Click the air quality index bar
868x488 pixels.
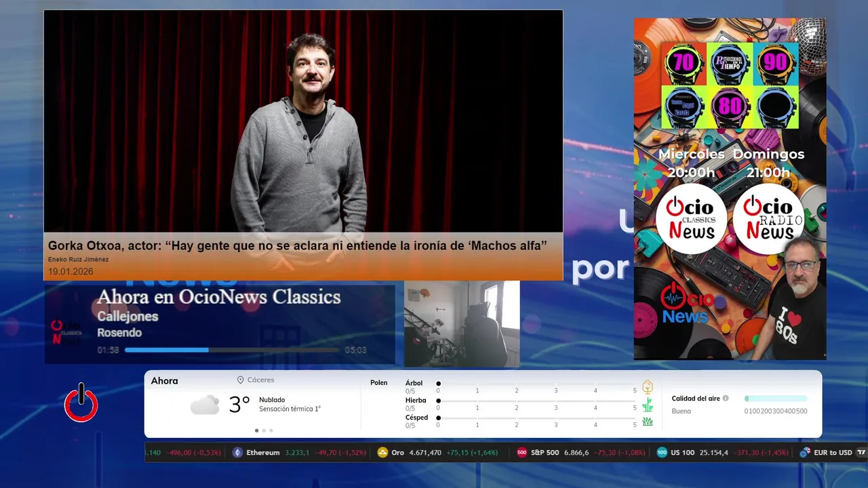click(x=776, y=399)
